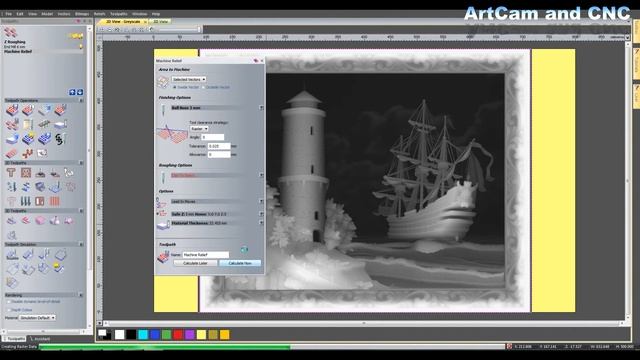Select the Inside Vector radio option

(x=175, y=87)
